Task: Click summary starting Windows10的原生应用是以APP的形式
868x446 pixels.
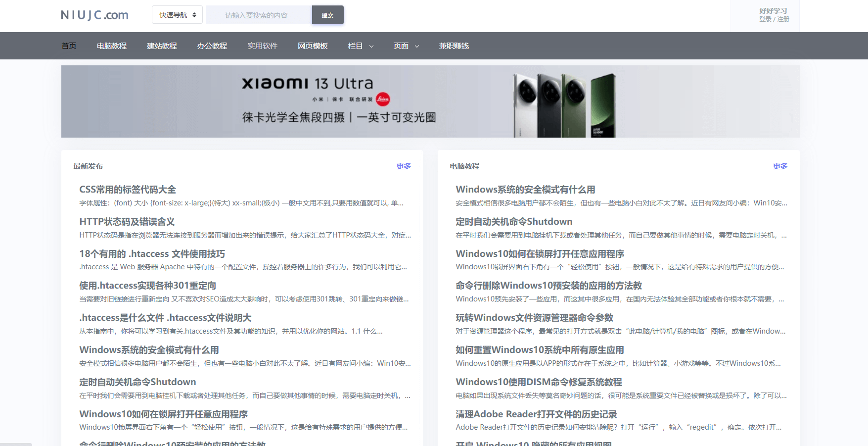Action: click(x=618, y=363)
